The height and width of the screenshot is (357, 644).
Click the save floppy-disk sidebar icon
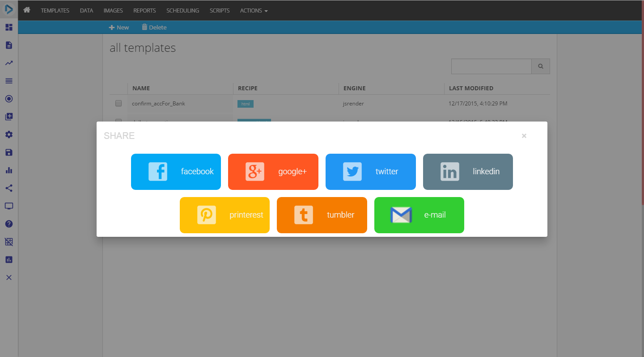pos(9,152)
